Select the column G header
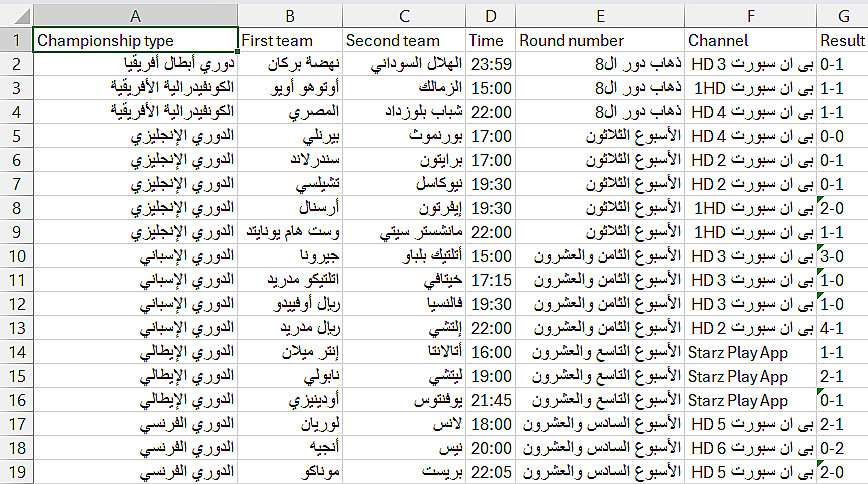The image size is (868, 484). tap(841, 14)
